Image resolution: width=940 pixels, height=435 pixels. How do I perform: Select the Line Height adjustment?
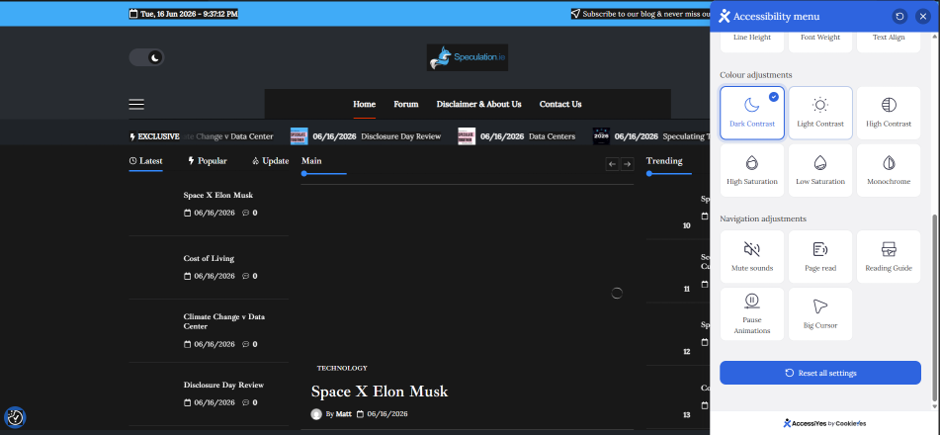[x=752, y=41]
